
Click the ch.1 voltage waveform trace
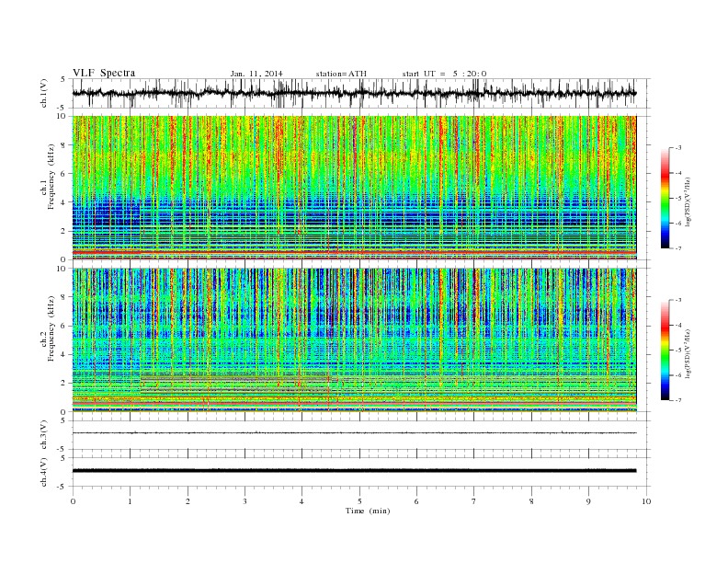pos(354,93)
